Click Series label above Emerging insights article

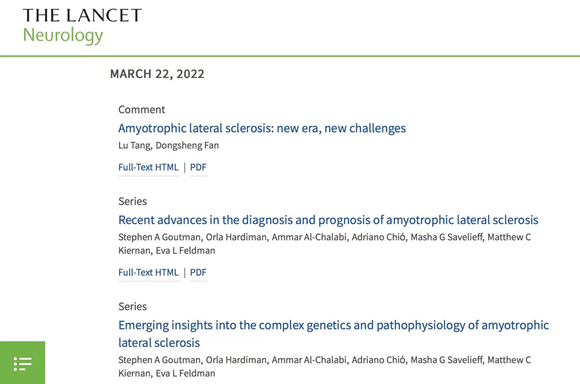tap(132, 306)
